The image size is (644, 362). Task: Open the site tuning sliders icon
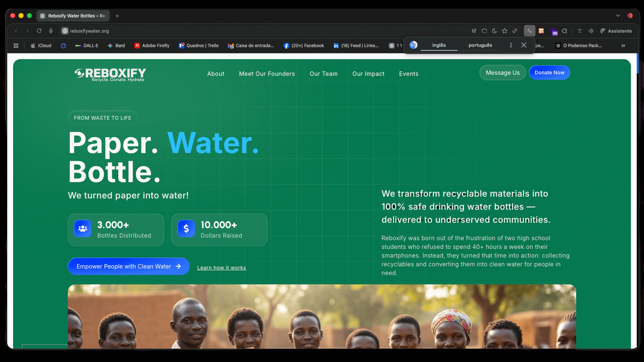tap(474, 31)
